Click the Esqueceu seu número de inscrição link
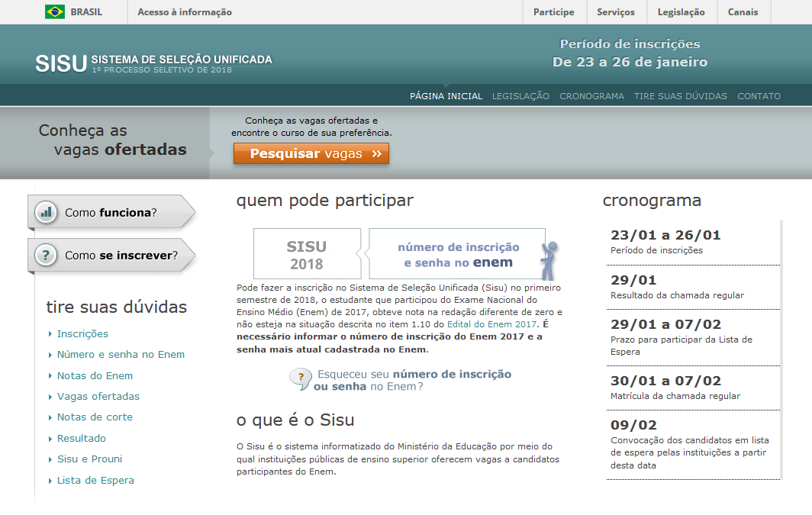This screenshot has width=812, height=515. pos(413,380)
